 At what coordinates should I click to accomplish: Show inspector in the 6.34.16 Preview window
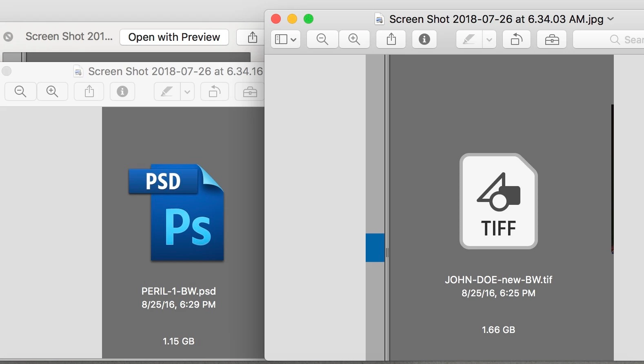122,91
